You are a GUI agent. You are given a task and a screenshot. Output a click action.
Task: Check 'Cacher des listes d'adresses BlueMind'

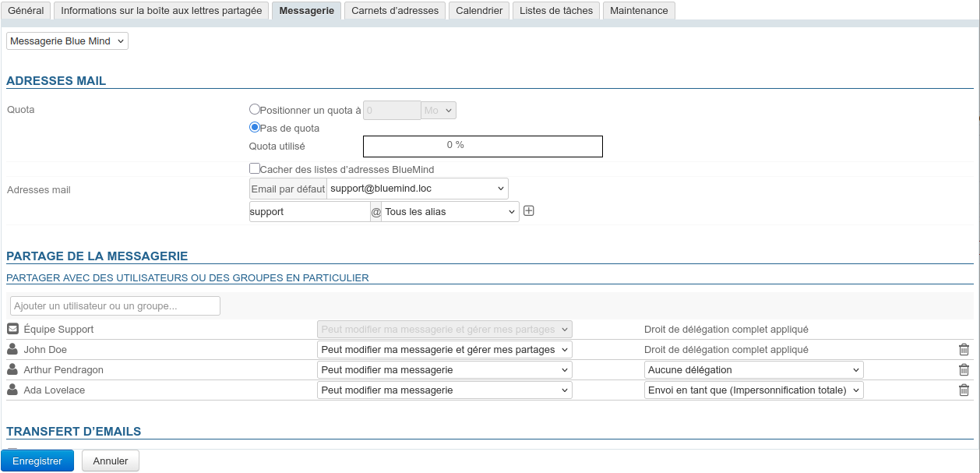pyautogui.click(x=254, y=168)
